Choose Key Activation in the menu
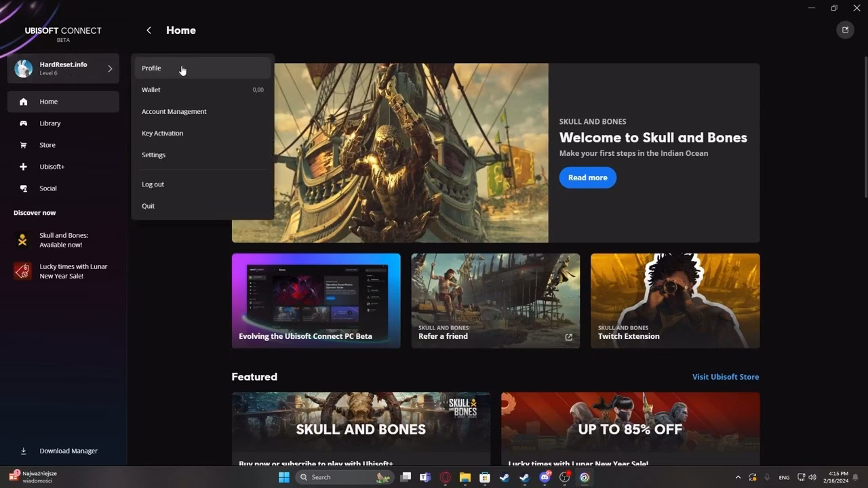Image resolution: width=868 pixels, height=488 pixels. 202,133
